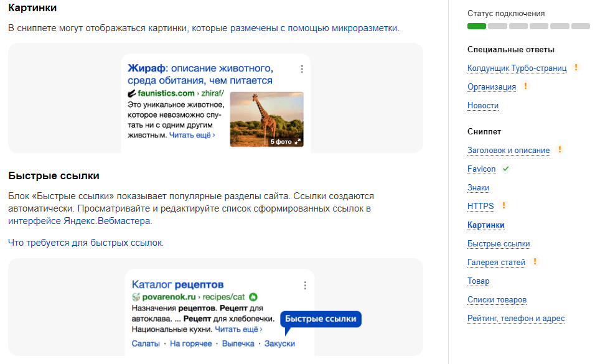Click the warning icon beside Организация
This screenshot has width=595, height=364.
coord(525,86)
